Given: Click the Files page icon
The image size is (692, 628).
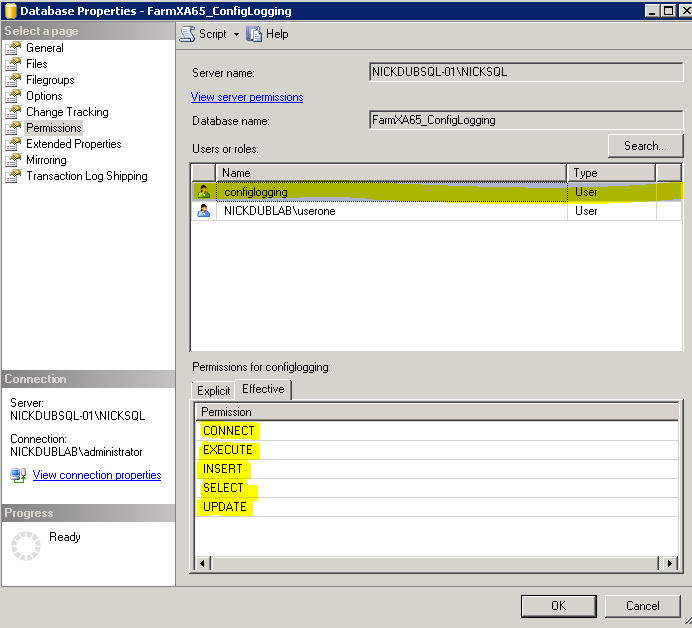Looking at the screenshot, I should coord(13,64).
